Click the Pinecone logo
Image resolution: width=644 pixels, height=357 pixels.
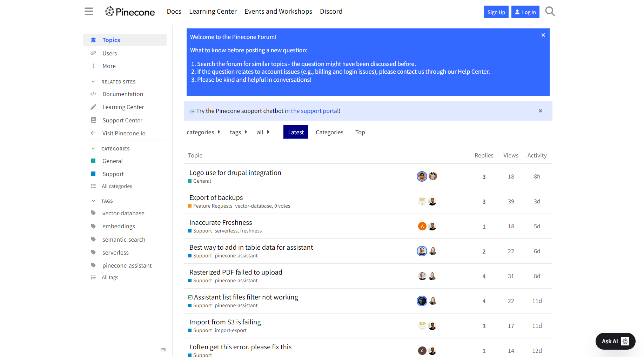pyautogui.click(x=130, y=12)
